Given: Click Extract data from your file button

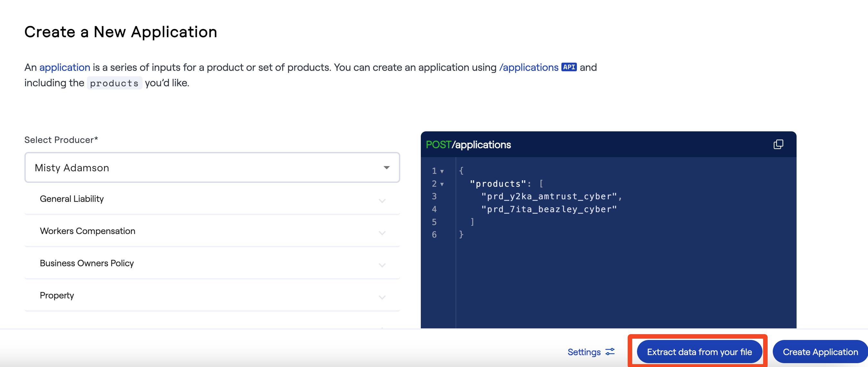Looking at the screenshot, I should [x=699, y=352].
